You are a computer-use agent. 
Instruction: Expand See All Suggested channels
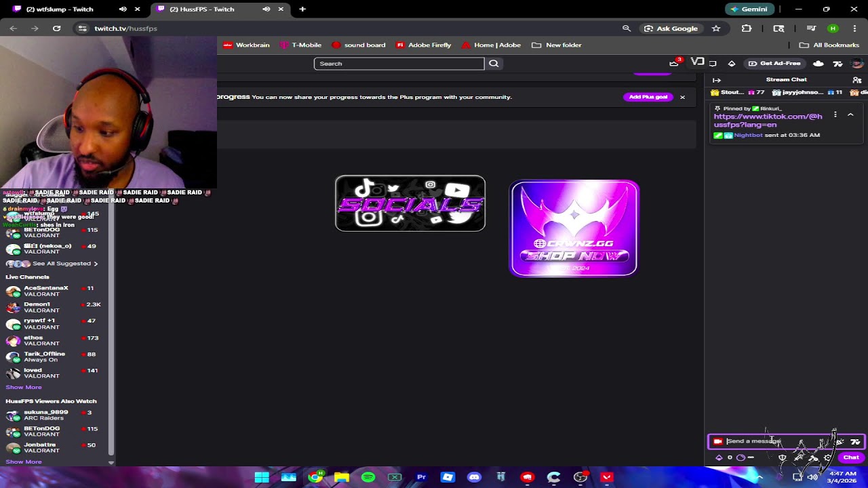pos(65,264)
